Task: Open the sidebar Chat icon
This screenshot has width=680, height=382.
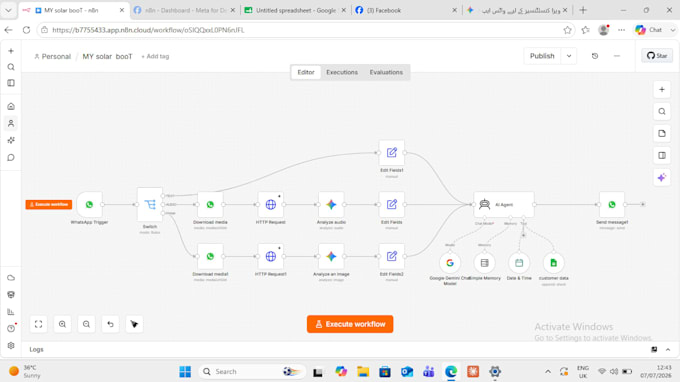Action: tap(11, 157)
